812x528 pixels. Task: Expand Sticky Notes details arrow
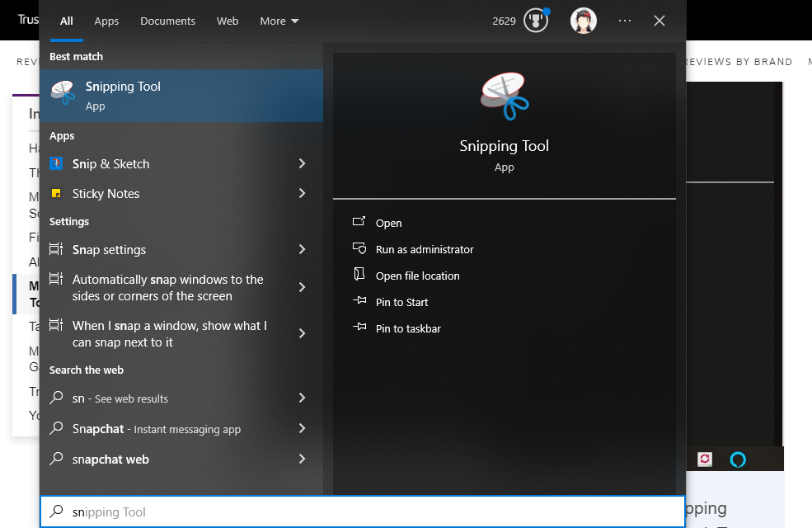click(302, 193)
